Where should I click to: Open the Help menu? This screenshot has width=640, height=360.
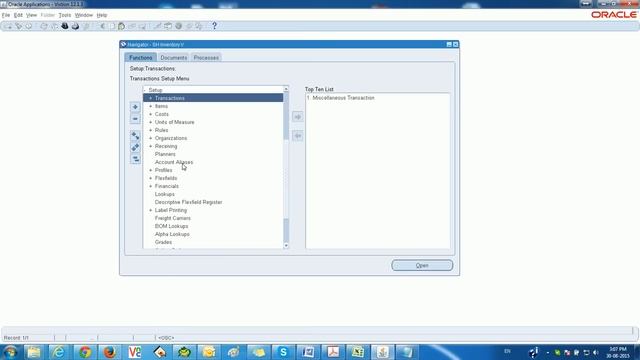[102, 15]
